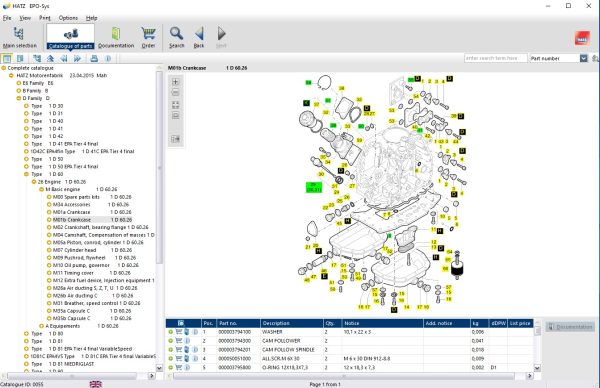Select the Catalogue of parts toolbar button
This screenshot has width=600, height=388.
click(x=70, y=37)
